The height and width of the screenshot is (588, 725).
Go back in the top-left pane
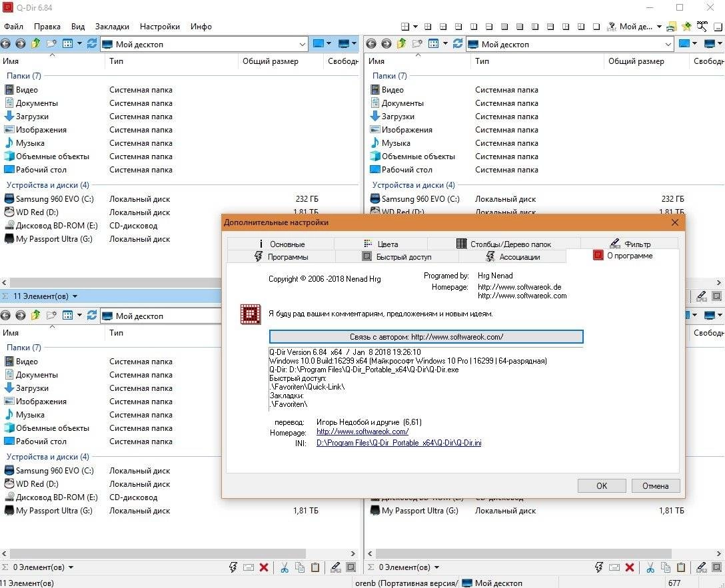(x=5, y=44)
